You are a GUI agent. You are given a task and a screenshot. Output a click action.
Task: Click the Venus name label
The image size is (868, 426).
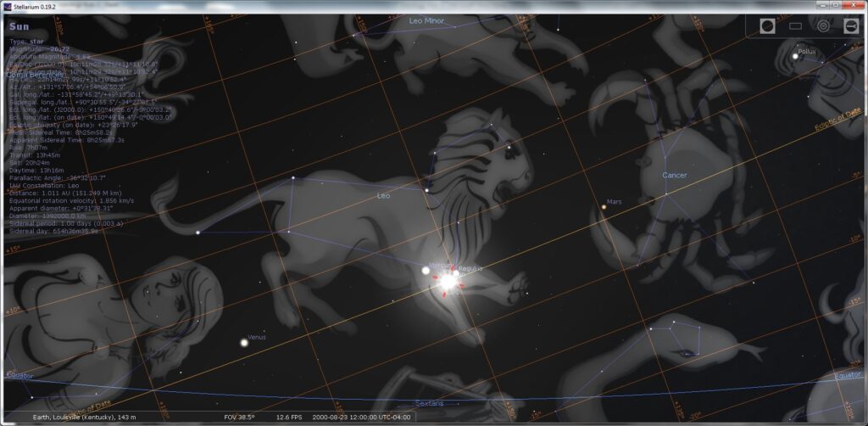click(x=257, y=337)
